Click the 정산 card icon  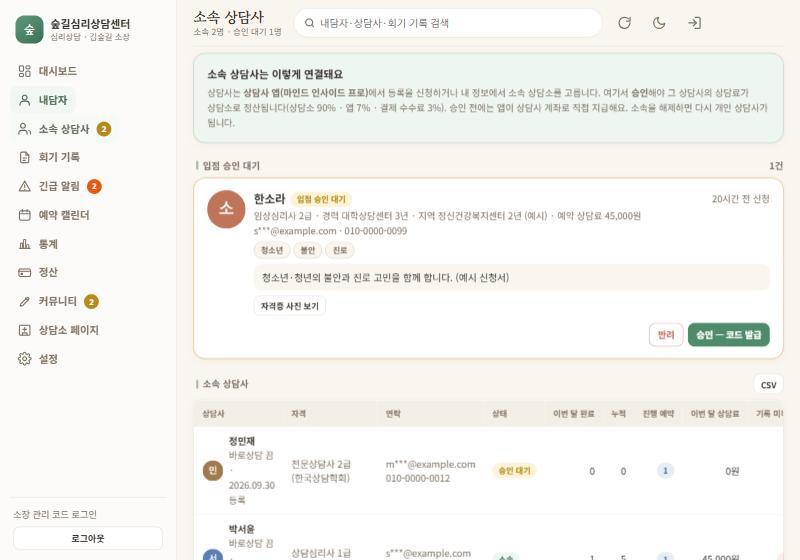click(24, 272)
